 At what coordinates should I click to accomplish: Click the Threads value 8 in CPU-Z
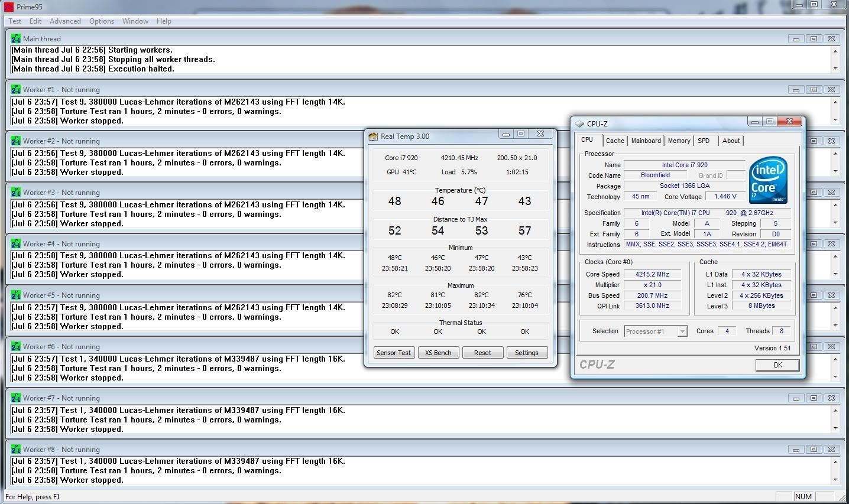[782, 331]
